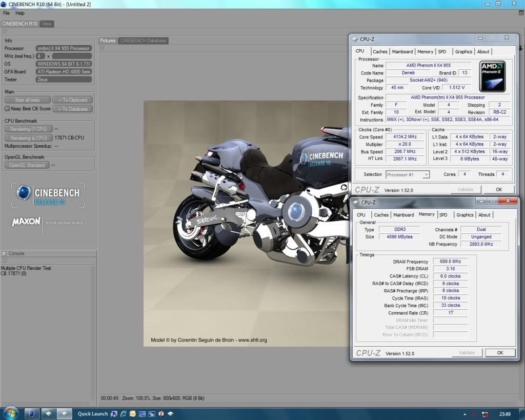Click the Processor name field in Info
Screen dimensions: 525x420
click(x=64, y=48)
